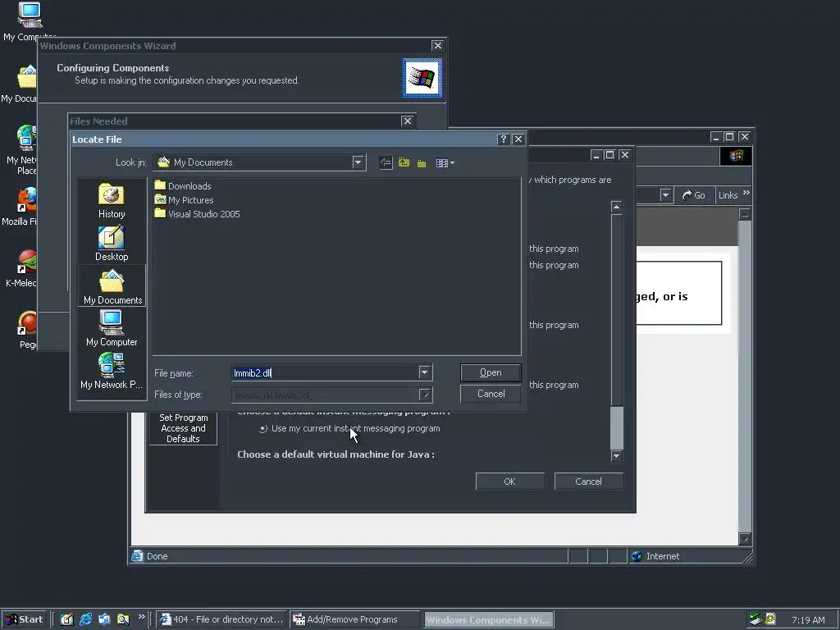Expand the File name dropdown arrow
Viewport: 840px width, 630px height.
pyautogui.click(x=424, y=372)
